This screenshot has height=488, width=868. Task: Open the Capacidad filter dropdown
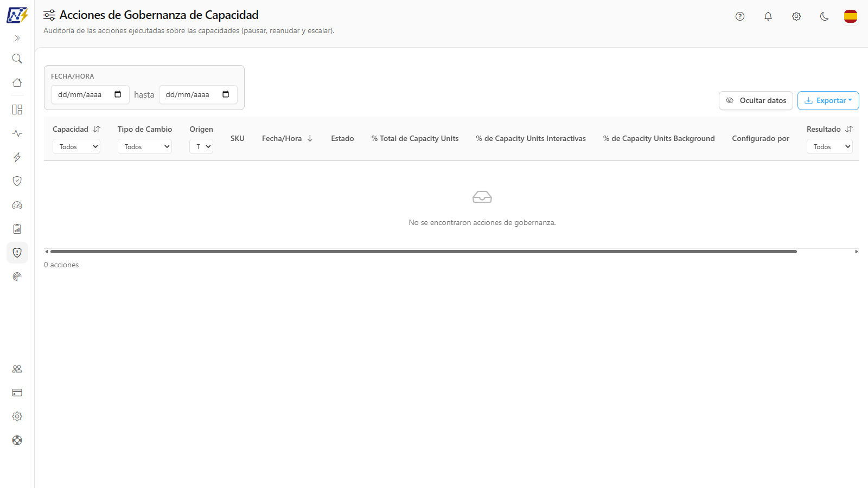click(x=76, y=146)
